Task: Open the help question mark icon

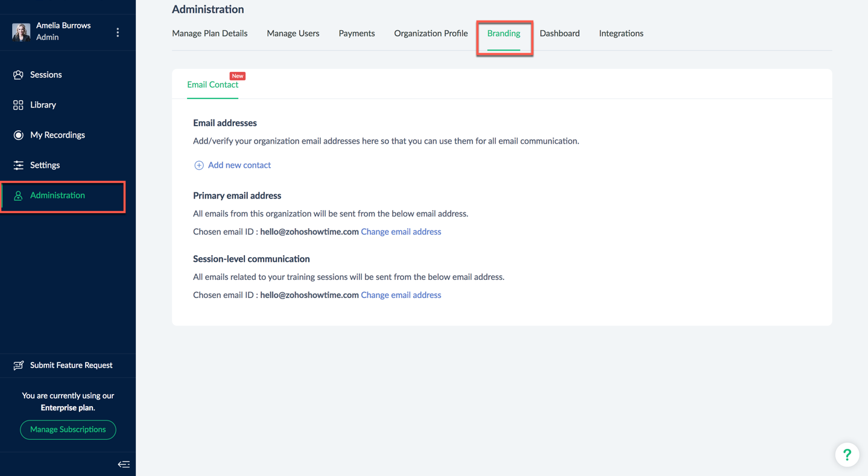Action: click(x=847, y=455)
